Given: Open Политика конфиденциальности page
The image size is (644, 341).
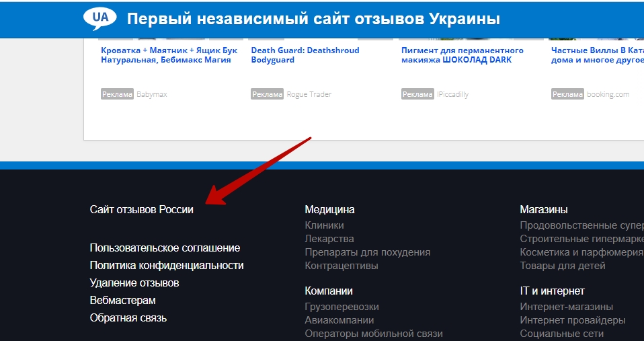Looking at the screenshot, I should pyautogui.click(x=167, y=266).
